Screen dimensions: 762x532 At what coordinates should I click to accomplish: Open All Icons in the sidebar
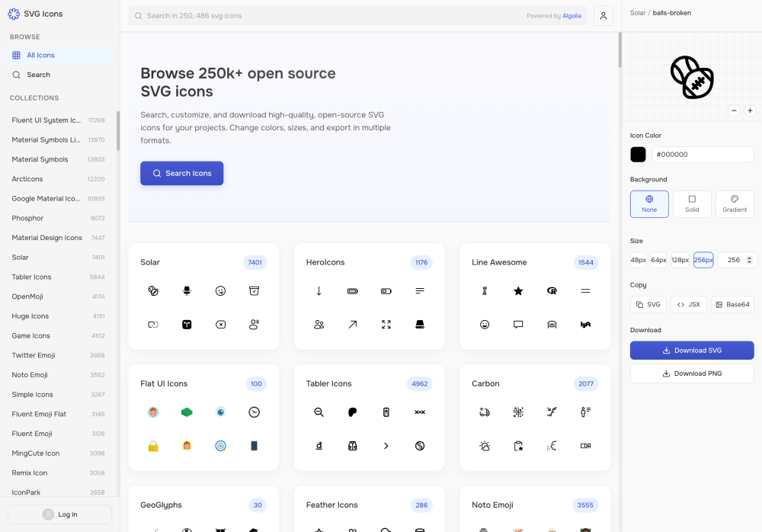click(60, 56)
